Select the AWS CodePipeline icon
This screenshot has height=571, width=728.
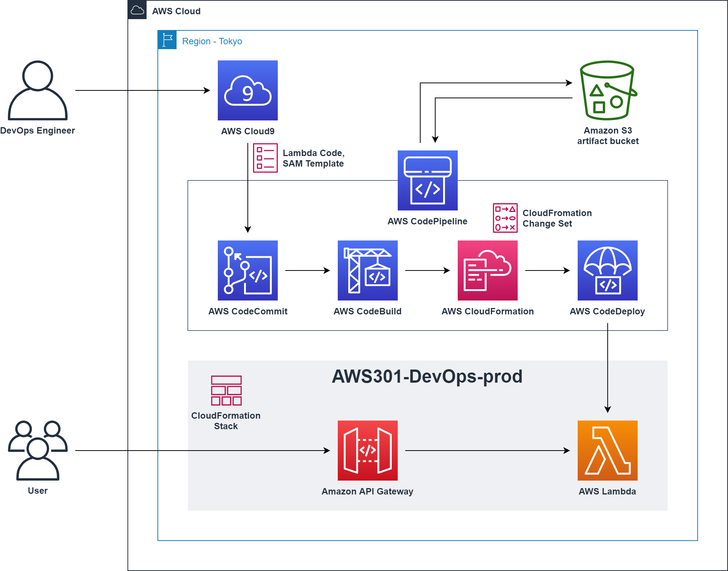428,180
